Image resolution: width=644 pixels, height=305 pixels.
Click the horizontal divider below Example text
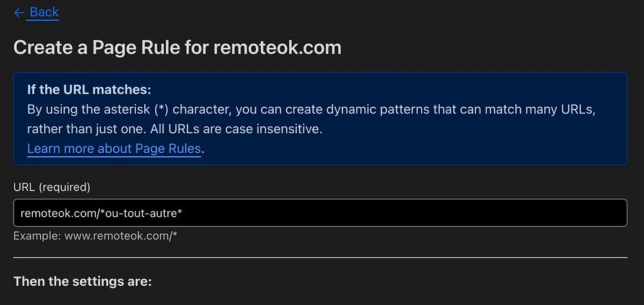tap(320, 258)
